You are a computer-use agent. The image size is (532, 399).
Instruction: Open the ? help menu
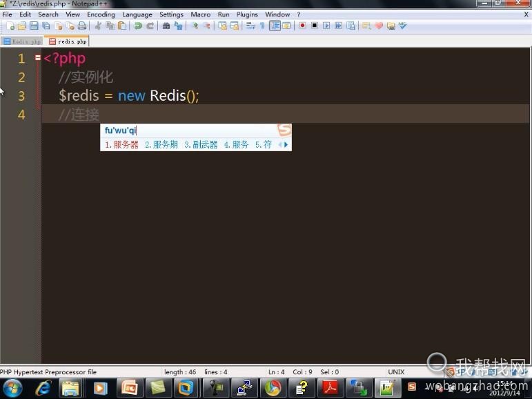click(x=298, y=14)
